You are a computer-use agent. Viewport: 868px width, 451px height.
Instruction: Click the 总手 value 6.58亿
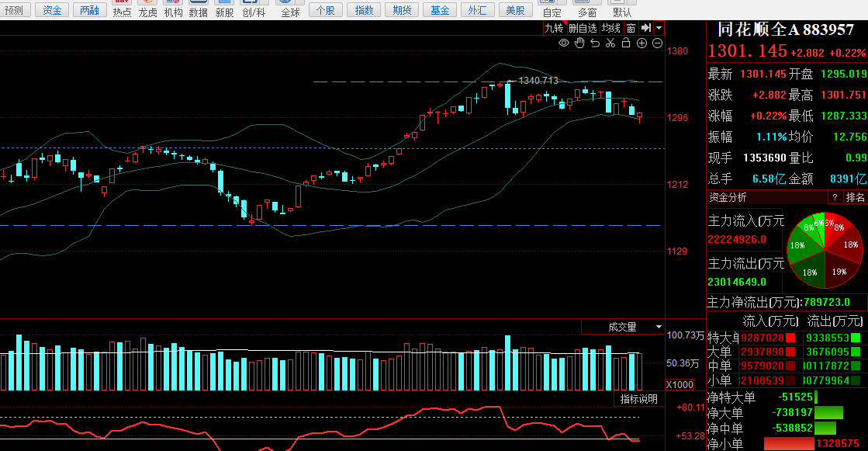point(769,179)
